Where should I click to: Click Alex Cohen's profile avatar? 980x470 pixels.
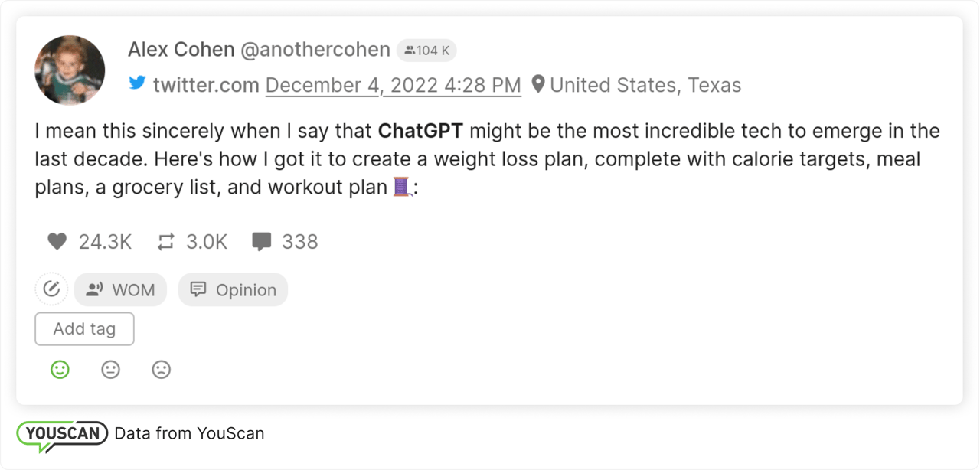(x=70, y=70)
